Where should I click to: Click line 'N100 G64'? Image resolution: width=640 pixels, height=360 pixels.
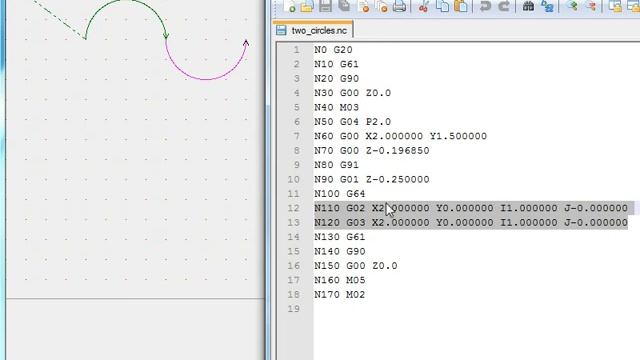click(x=340, y=194)
